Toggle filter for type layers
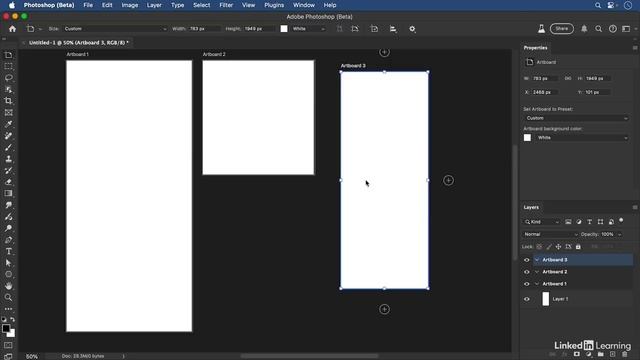640x360 pixels. [x=589, y=222]
